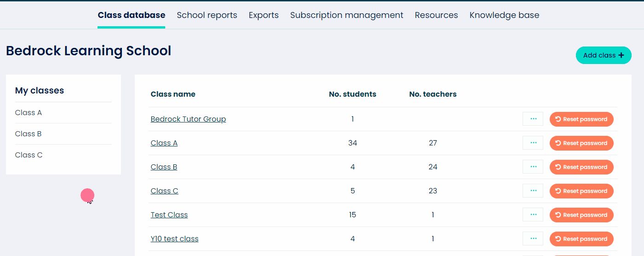Select Class B in My classes sidebar
The width and height of the screenshot is (644, 256).
[x=29, y=134]
